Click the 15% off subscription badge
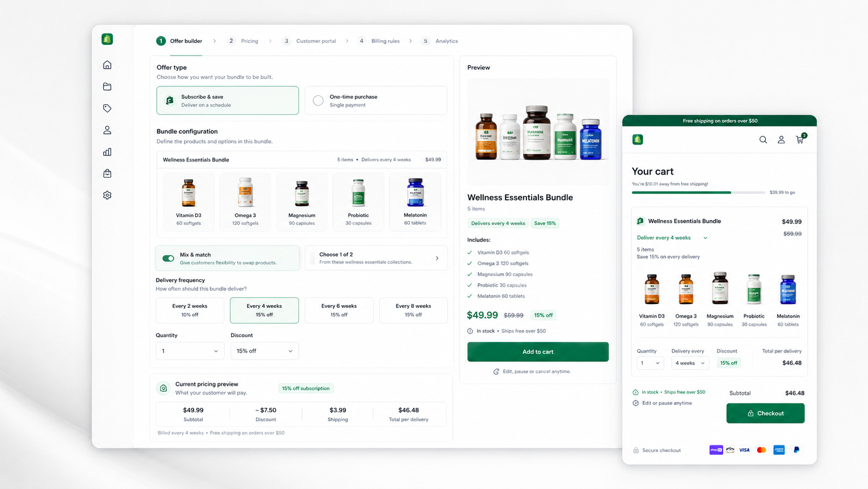The width and height of the screenshot is (868, 489). [x=306, y=388]
